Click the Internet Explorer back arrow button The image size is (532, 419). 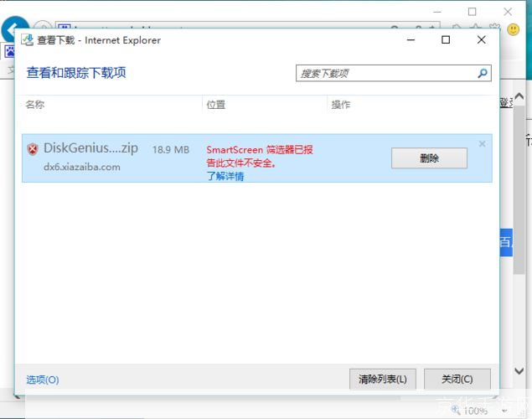coord(15,28)
